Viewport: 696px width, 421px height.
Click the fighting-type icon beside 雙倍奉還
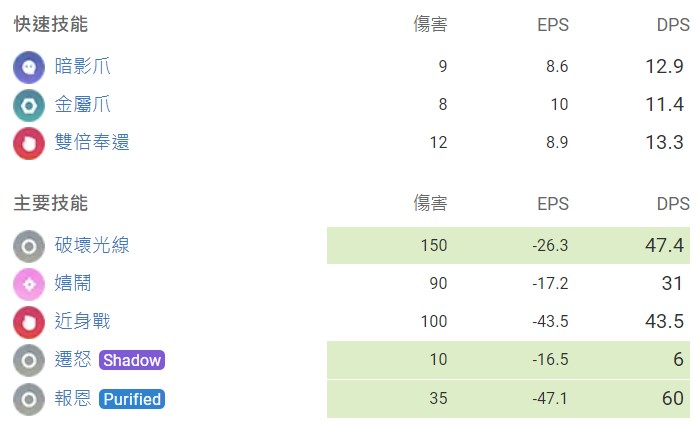[29, 143]
